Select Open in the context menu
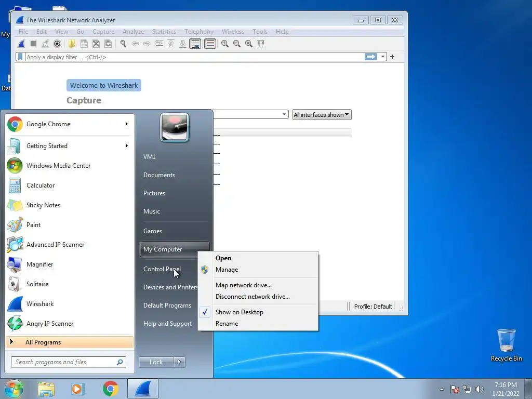Viewport: 532px width, 399px height. coord(258,258)
